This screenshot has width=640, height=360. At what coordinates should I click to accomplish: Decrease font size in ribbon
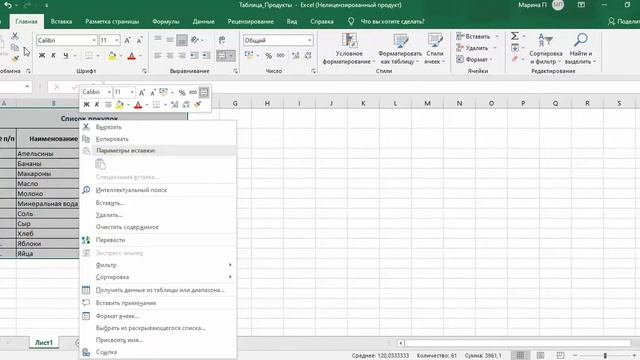tap(139, 40)
